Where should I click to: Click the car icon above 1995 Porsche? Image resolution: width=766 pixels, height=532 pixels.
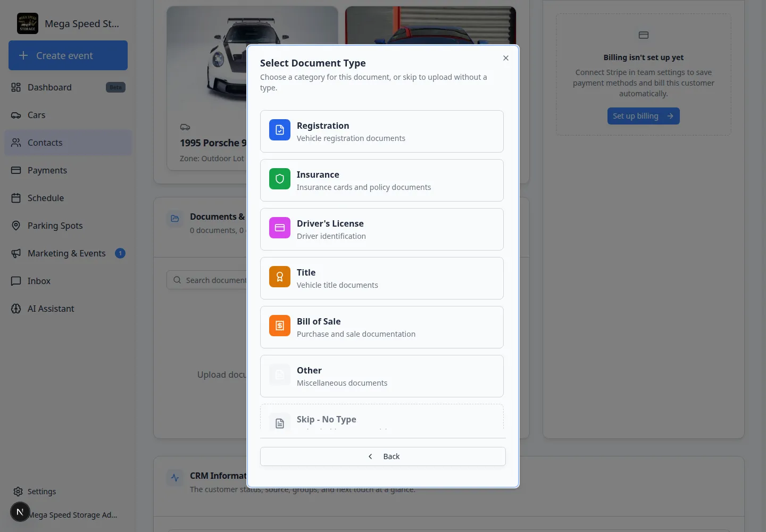185,127
